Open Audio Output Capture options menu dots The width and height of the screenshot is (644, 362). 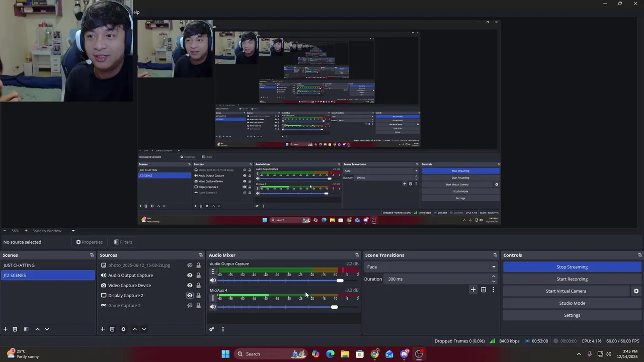[x=213, y=271]
